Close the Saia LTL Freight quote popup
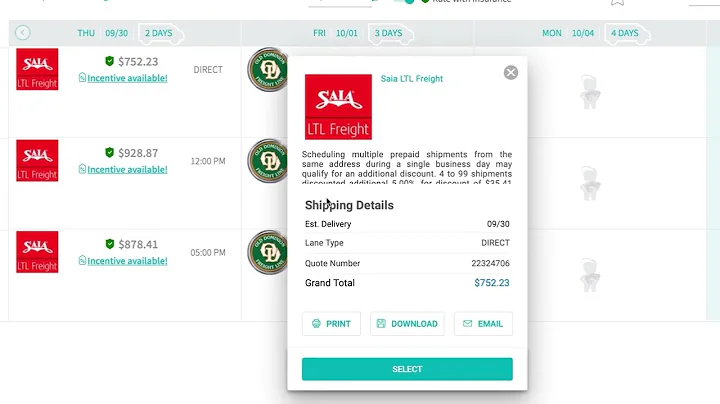This screenshot has height=404, width=720. 511,73
